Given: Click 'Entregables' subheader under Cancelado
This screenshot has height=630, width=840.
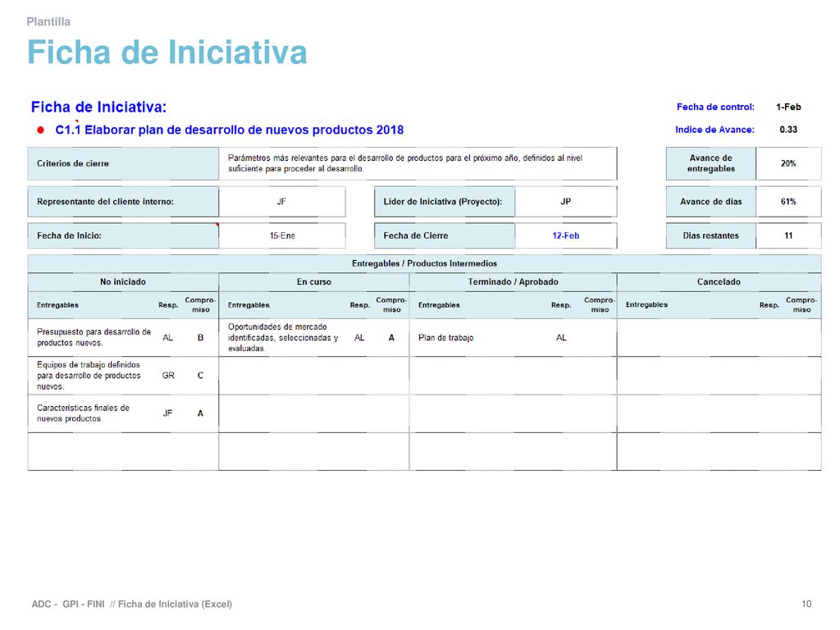Looking at the screenshot, I should tap(646, 305).
